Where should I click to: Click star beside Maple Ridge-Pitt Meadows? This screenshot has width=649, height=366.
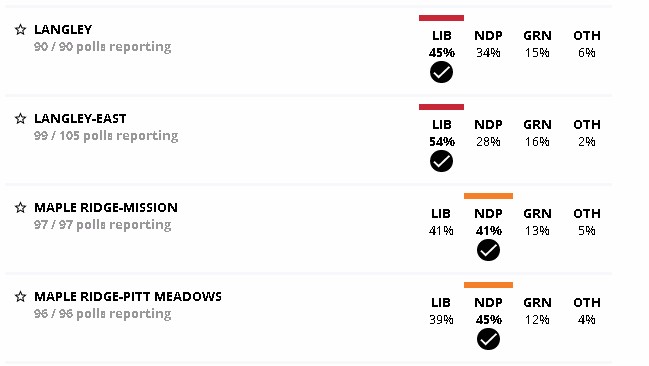click(20, 296)
